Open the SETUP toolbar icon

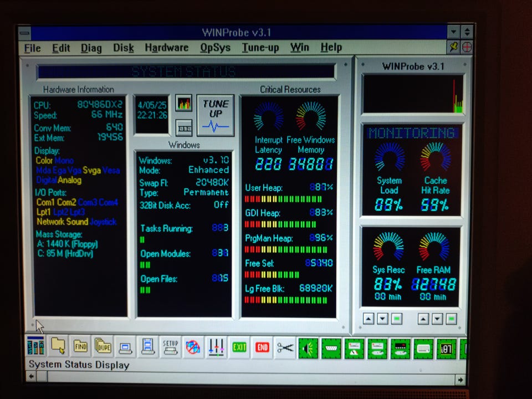(170, 347)
